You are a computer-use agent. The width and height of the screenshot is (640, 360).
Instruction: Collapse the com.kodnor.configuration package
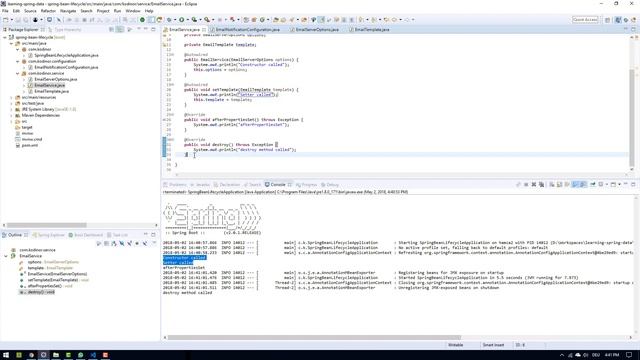[x=18, y=61]
